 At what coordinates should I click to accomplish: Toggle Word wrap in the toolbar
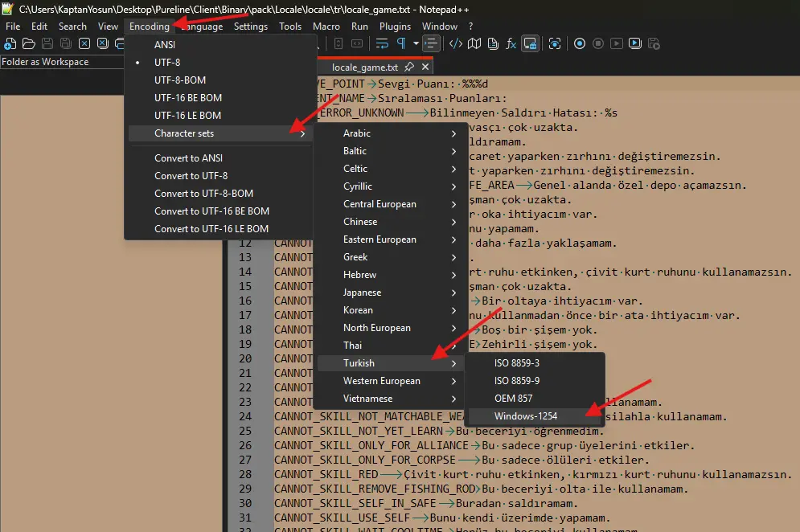pyautogui.click(x=381, y=43)
